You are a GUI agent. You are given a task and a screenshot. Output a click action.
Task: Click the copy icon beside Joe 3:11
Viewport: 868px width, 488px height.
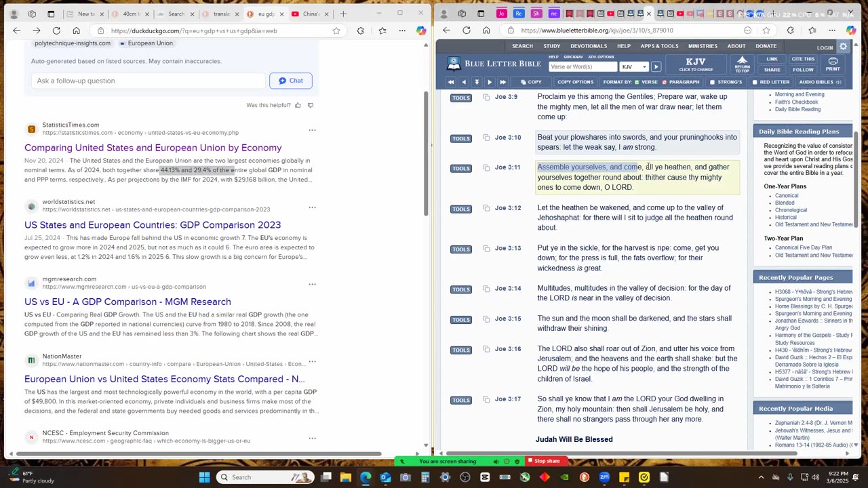pos(486,167)
